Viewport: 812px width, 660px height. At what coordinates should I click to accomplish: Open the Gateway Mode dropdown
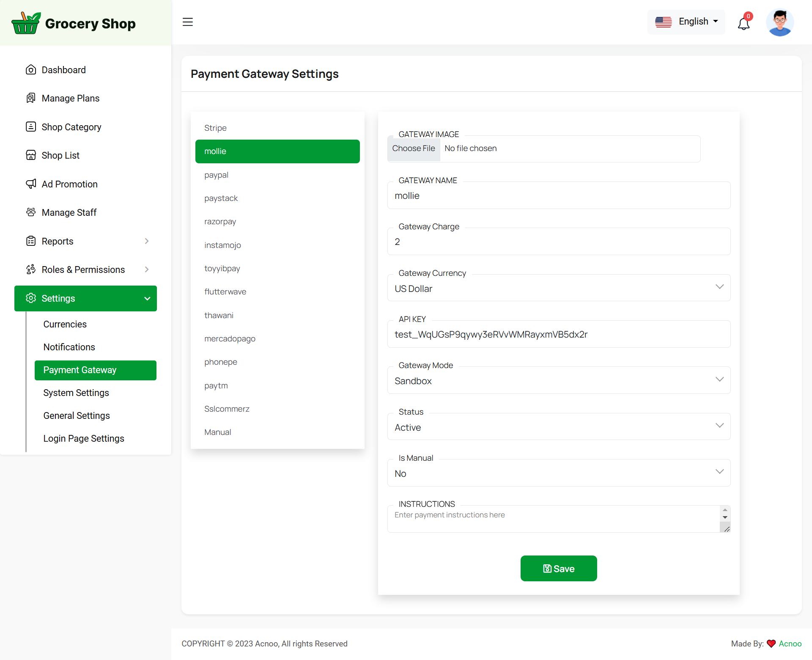(558, 380)
